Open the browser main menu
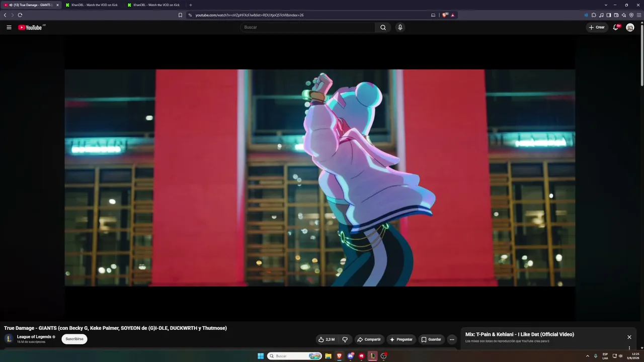 (x=639, y=15)
